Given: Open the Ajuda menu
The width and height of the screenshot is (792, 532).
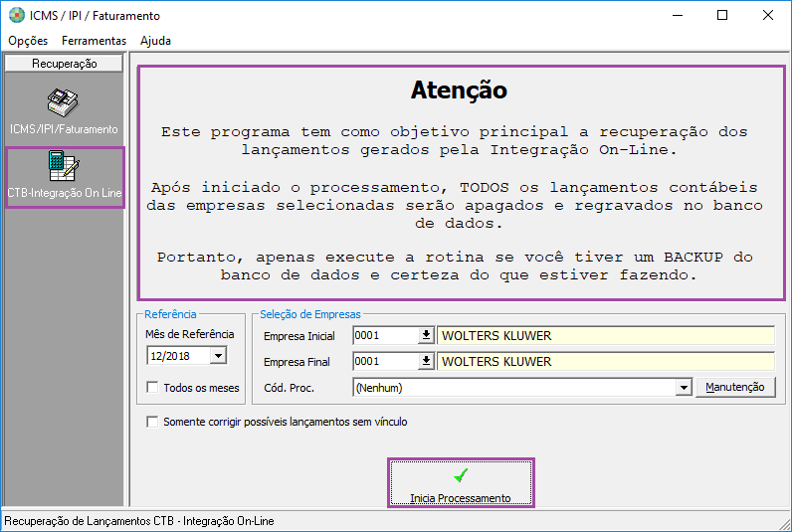Looking at the screenshot, I should [155, 41].
